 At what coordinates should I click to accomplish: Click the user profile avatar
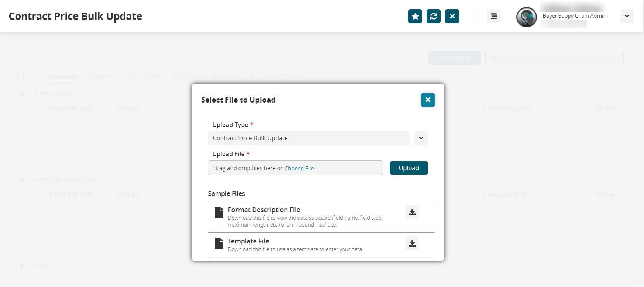tap(526, 17)
